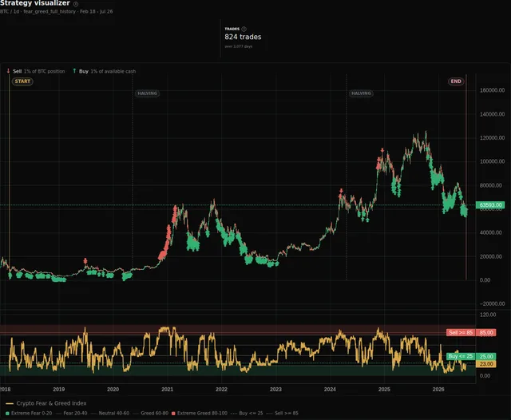Click the -20000.00 price axis label
511x420 pixels.
click(x=492, y=303)
